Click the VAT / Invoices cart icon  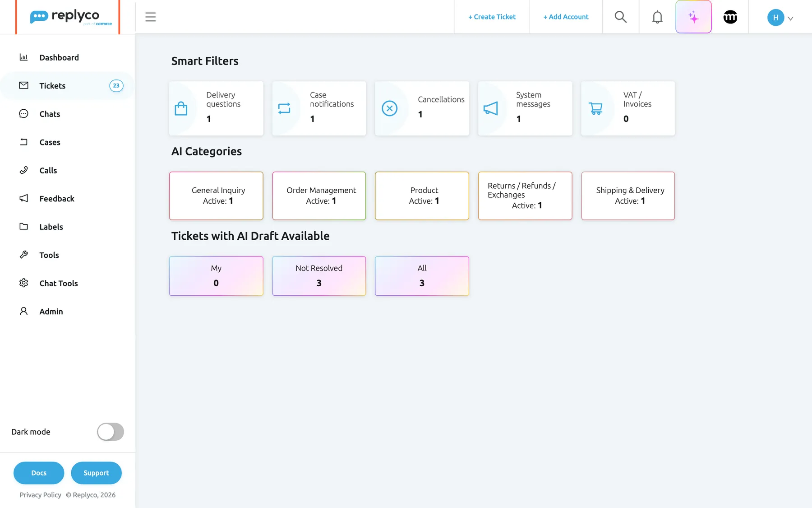(x=595, y=108)
